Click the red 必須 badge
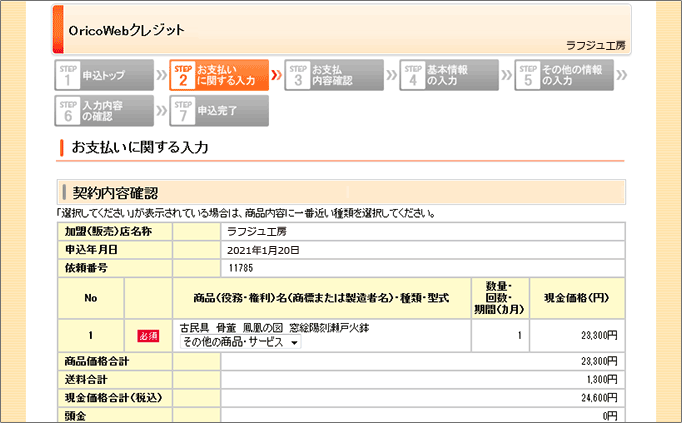Screen dimensions: 682x423 148,335
